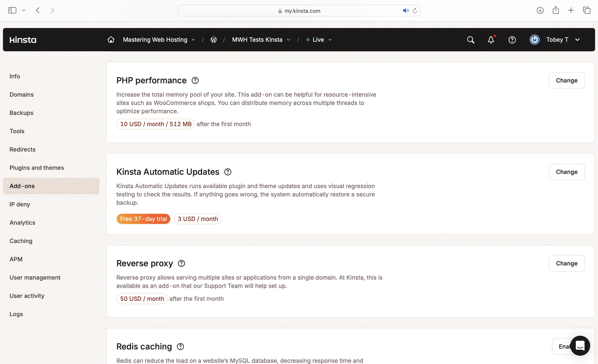
Task: Click the WordPress logo breadcrumb icon
Action: 214,40
